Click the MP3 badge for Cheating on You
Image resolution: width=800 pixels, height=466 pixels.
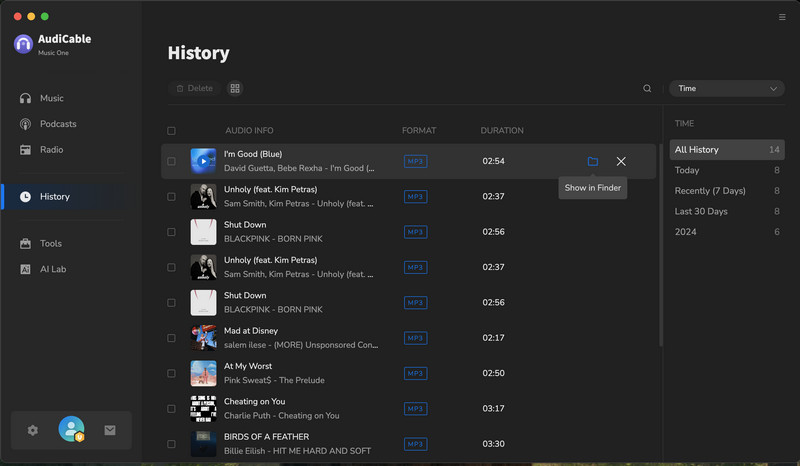click(x=415, y=408)
